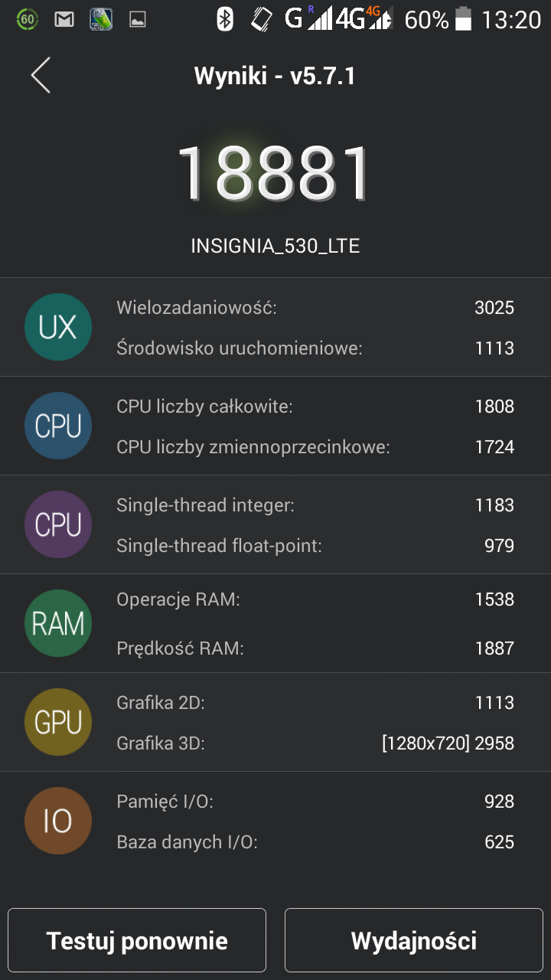Image resolution: width=551 pixels, height=980 pixels.
Task: Select the teal UX category icon
Action: [58, 327]
